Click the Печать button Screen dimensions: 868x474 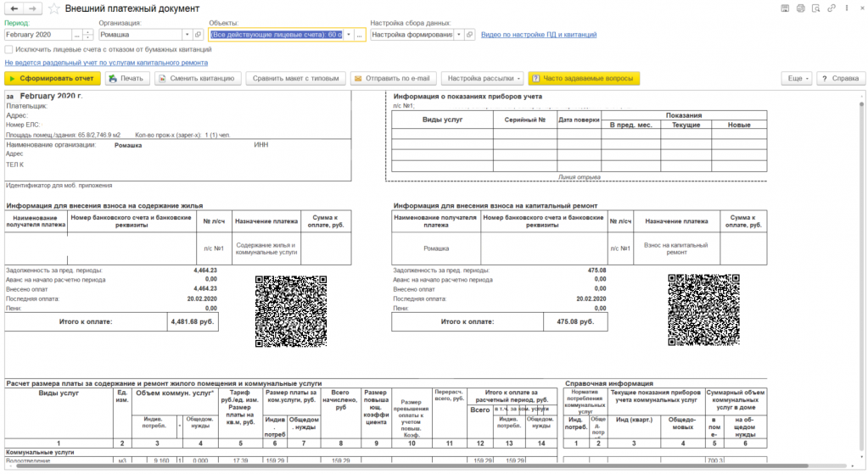(x=126, y=79)
